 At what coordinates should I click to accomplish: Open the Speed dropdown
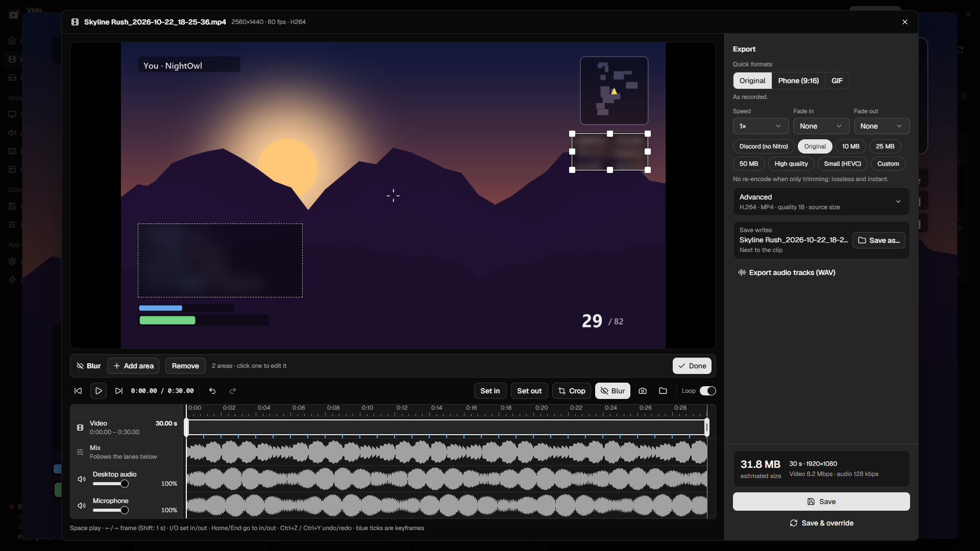(x=761, y=126)
